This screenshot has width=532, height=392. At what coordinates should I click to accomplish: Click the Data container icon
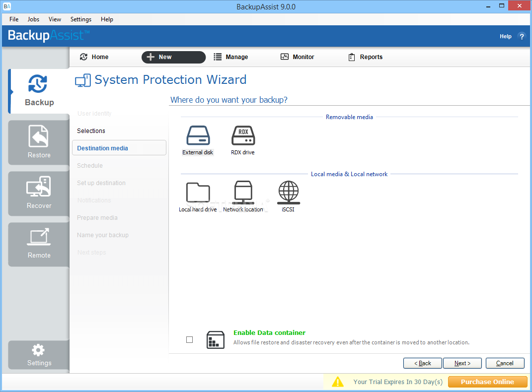216,340
